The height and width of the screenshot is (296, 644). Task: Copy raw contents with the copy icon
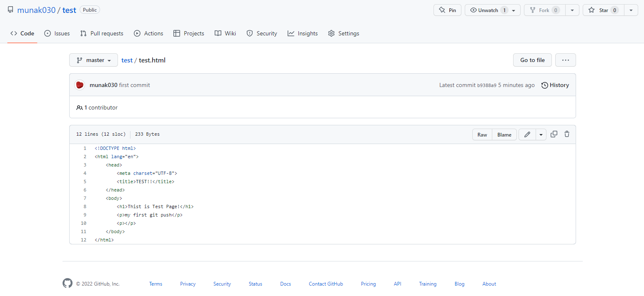click(x=554, y=134)
